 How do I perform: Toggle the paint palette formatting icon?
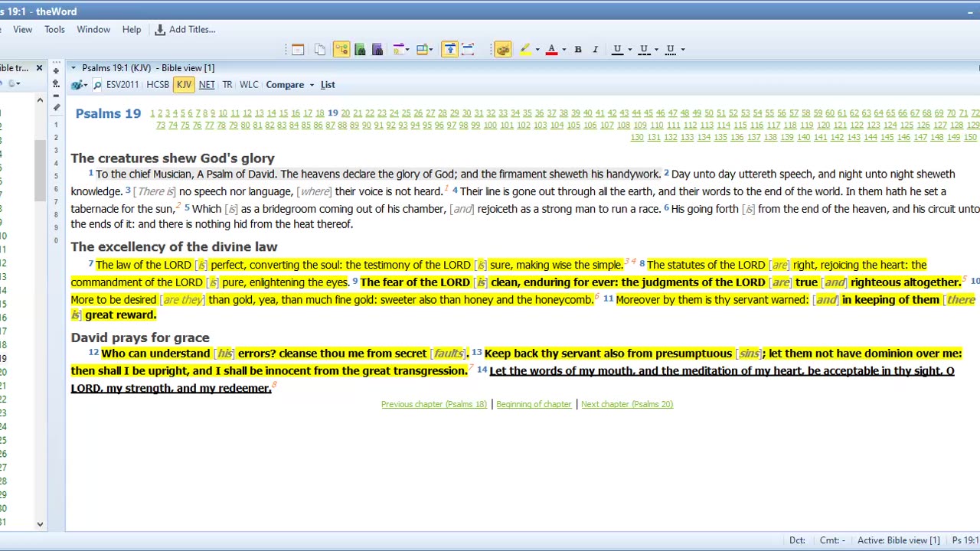(502, 49)
